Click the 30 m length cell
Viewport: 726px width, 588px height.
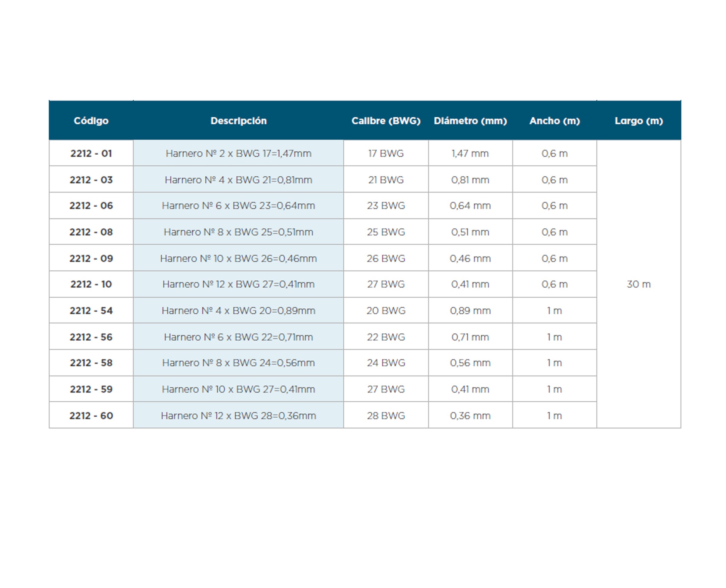[639, 284]
